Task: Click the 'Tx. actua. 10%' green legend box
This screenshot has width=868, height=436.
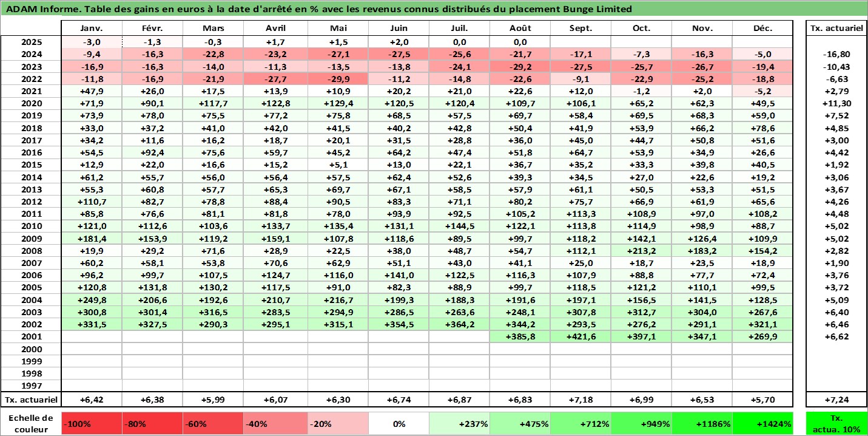Action: click(x=836, y=424)
